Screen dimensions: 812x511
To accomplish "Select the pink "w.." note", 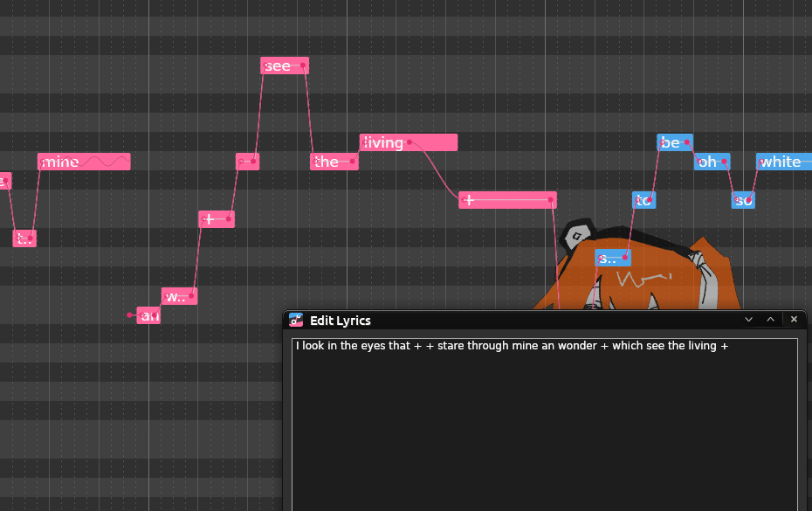I will 179,296.
